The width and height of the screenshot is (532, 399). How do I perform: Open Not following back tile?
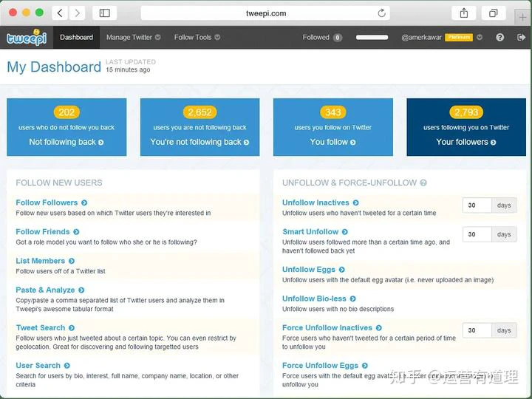click(x=66, y=127)
